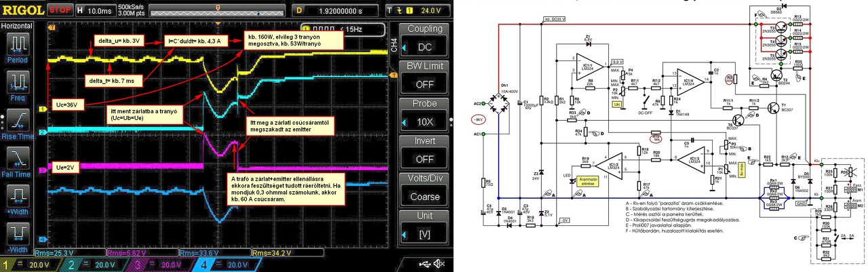868x272 pixels.
Task: Click the Rms=34.2 V measurement readout
Action: pos(273,254)
